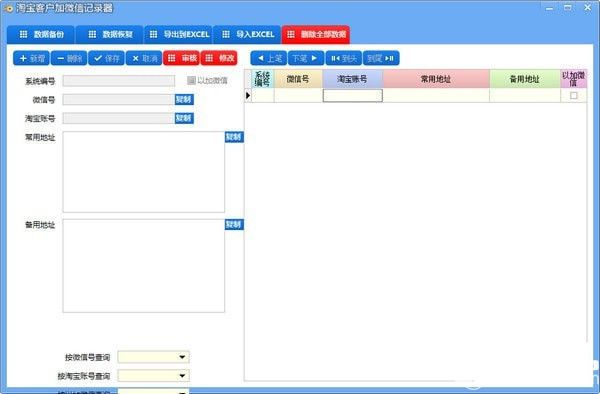Remove the record with the 删除 minus button
This screenshot has height=394, width=600.
69,58
